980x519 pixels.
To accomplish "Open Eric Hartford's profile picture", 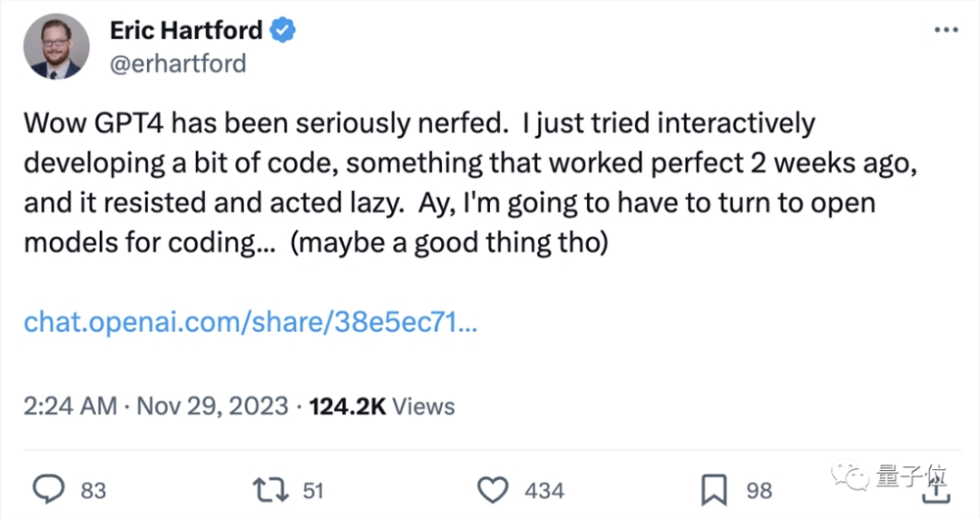I will tap(56, 47).
